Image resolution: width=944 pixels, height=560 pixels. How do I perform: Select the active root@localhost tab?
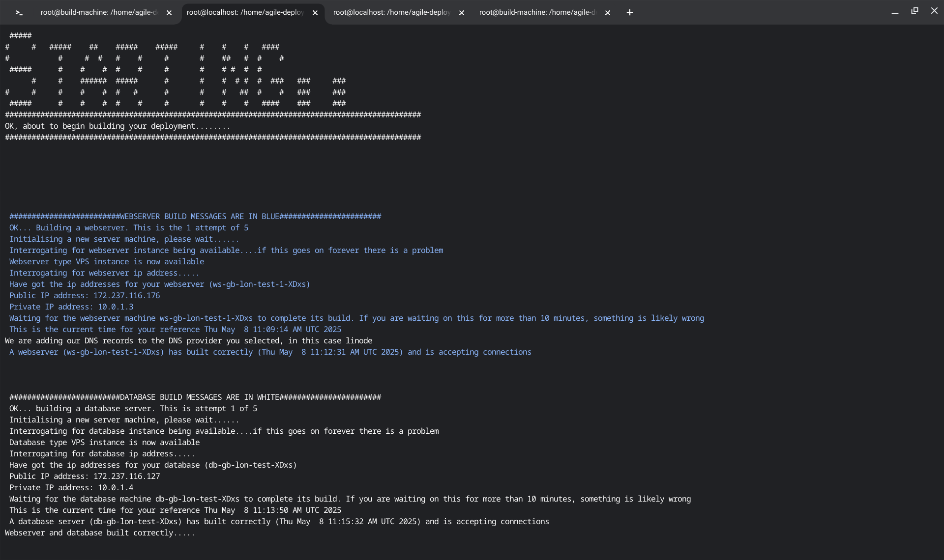[245, 13]
